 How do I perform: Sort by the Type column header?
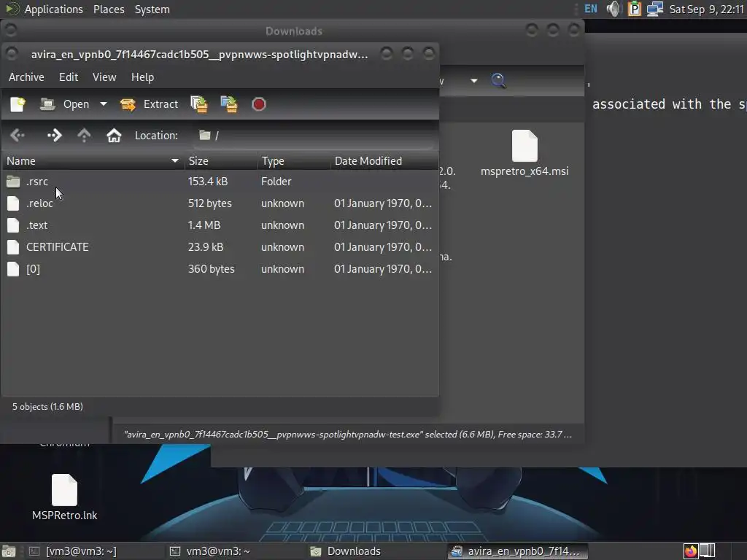point(294,161)
